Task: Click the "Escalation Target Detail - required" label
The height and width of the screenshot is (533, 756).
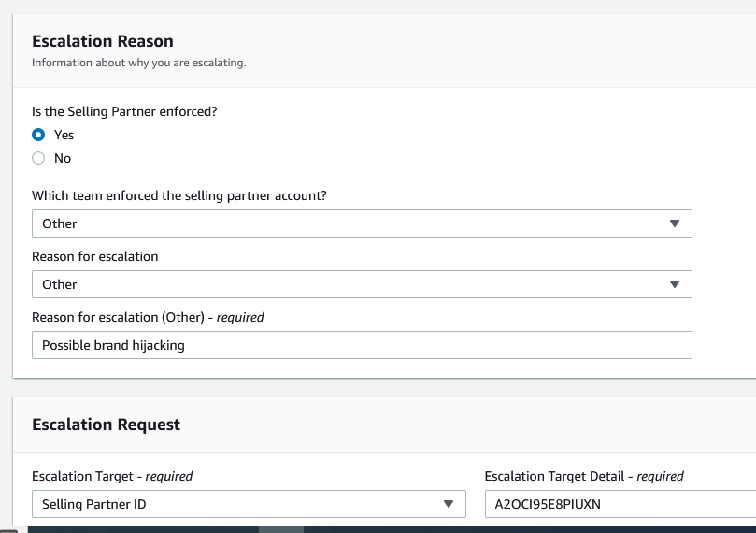Action: (x=584, y=476)
